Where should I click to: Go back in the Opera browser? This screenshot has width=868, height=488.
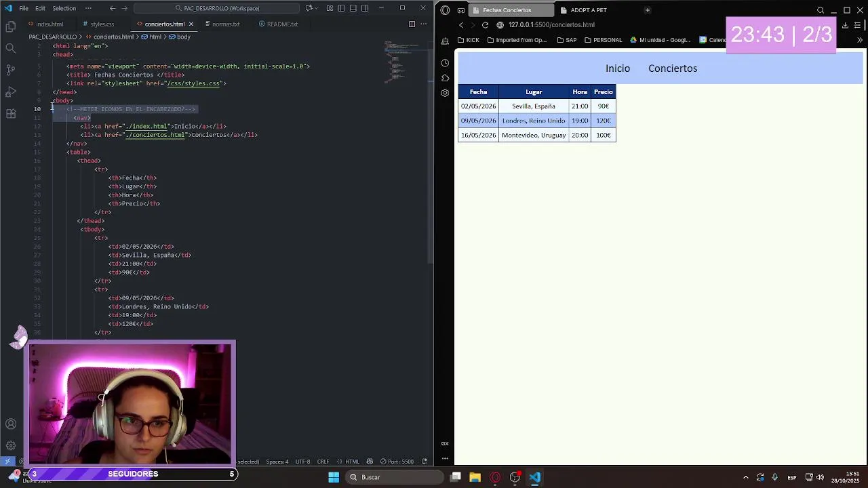[461, 25]
